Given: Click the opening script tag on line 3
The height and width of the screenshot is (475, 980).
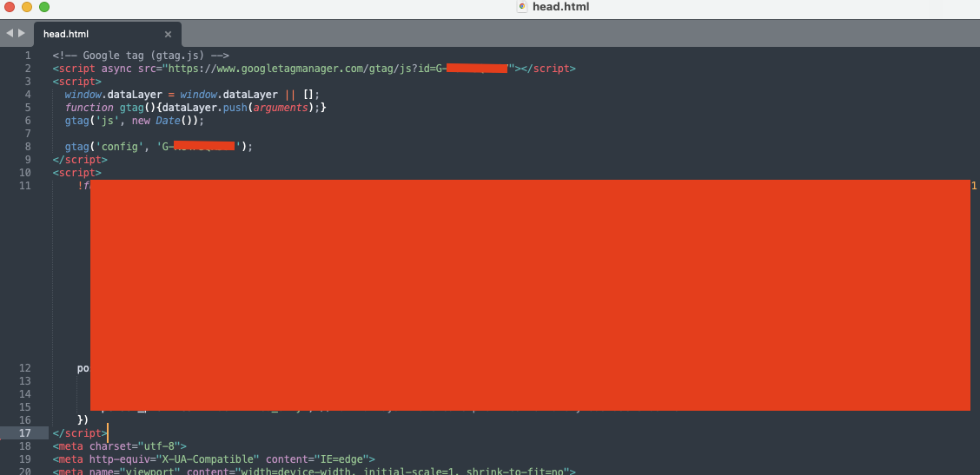Looking at the screenshot, I should pos(76,82).
